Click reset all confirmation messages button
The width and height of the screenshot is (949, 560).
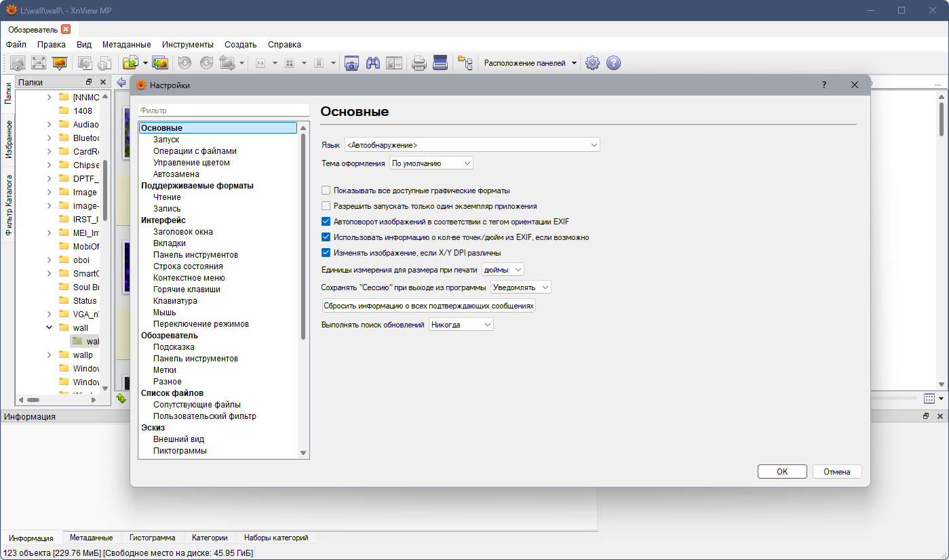[x=429, y=306]
